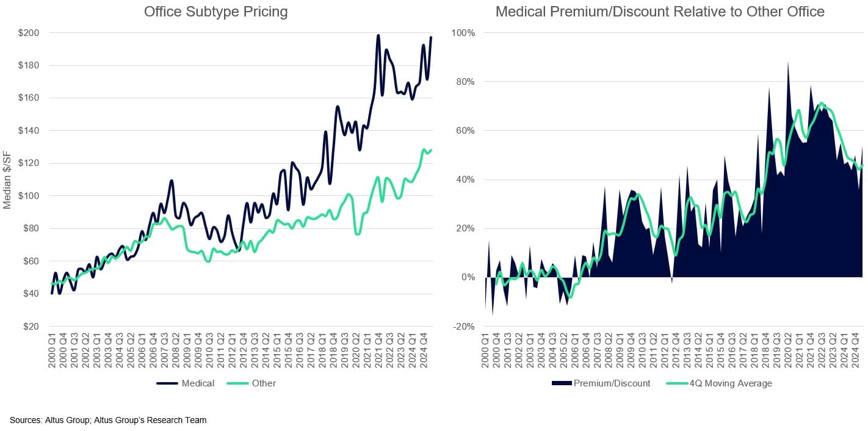Click the Other legend entry
868x431 pixels.
pos(263,383)
